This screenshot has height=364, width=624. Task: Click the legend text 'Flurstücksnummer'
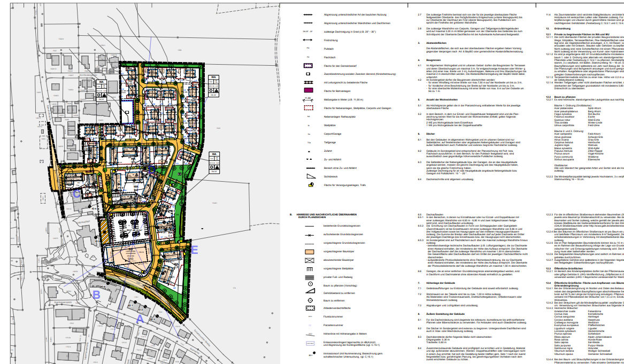334,316
